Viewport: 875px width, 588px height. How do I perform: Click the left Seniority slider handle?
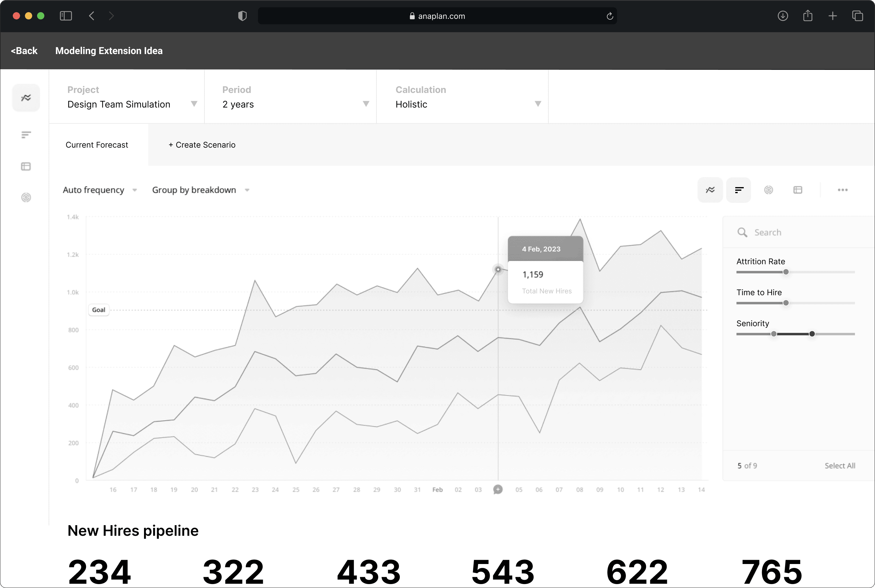774,334
